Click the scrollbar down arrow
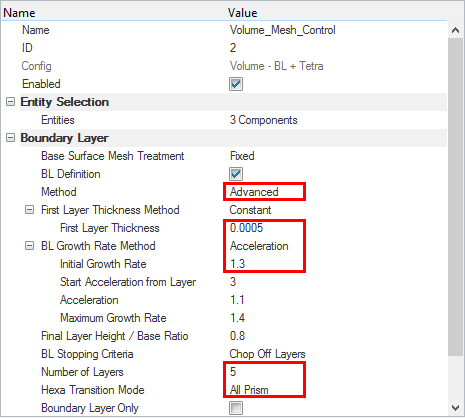The height and width of the screenshot is (418, 465). [x=455, y=407]
